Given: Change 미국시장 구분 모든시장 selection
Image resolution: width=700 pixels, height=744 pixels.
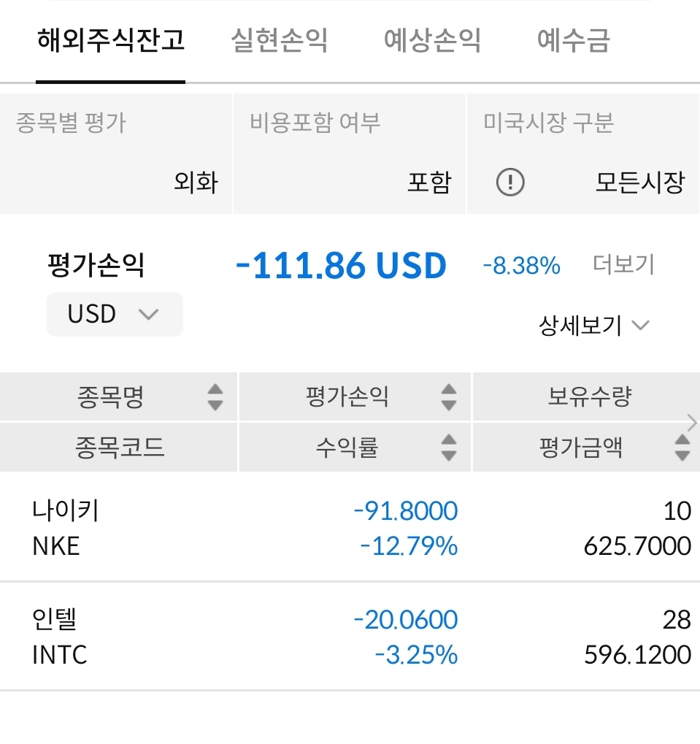Looking at the screenshot, I should point(639,182).
